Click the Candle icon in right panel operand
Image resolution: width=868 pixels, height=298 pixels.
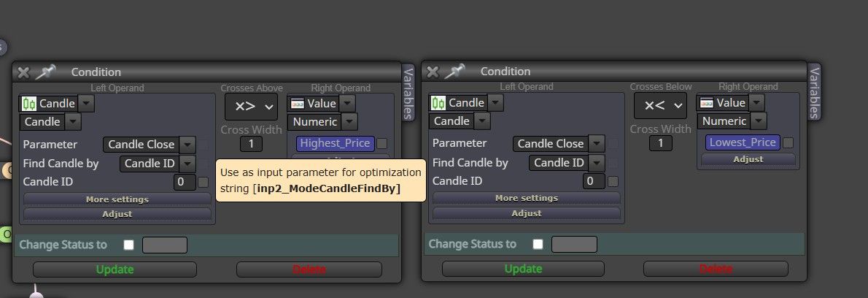[x=438, y=103]
